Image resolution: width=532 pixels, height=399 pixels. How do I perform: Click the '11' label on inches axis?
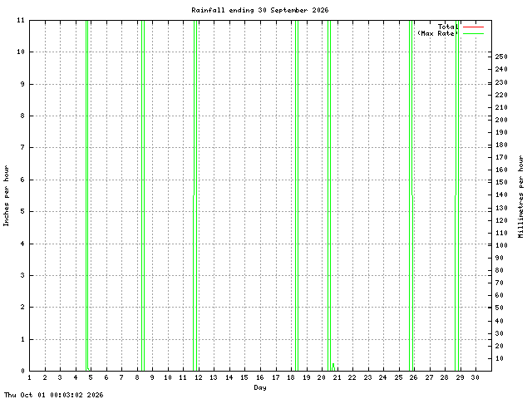pos(21,20)
